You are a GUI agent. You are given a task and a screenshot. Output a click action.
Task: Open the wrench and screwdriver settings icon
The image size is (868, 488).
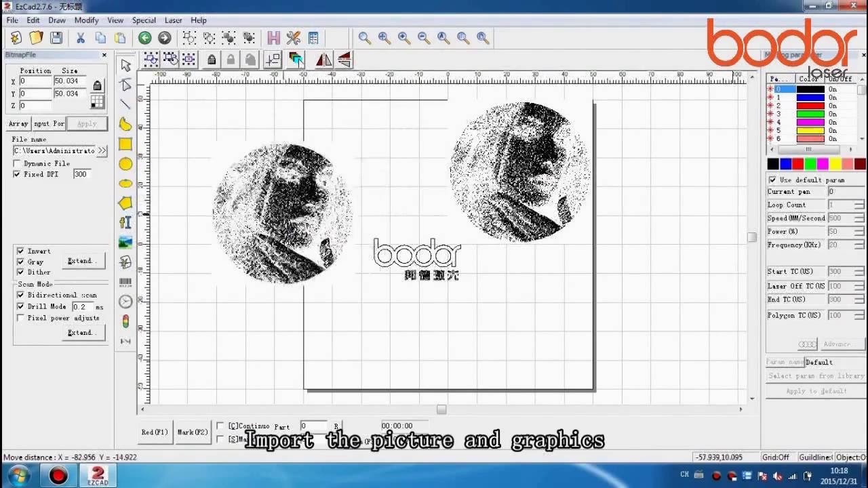[x=294, y=38]
